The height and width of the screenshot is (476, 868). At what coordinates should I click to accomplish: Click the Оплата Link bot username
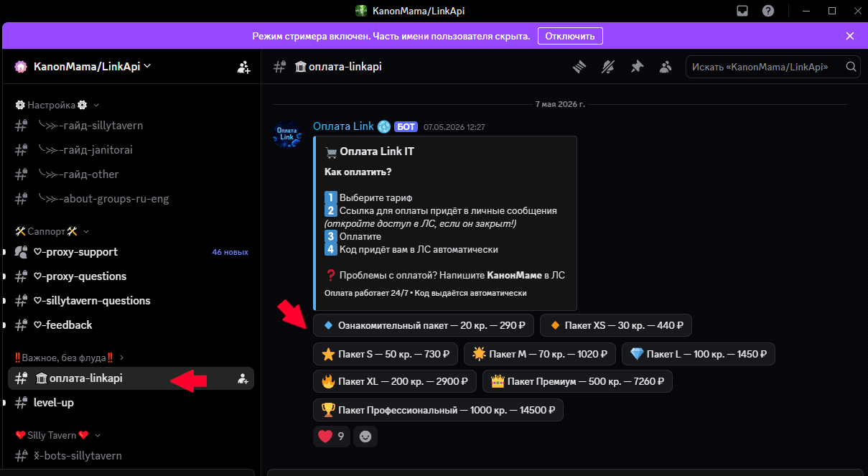[343, 126]
